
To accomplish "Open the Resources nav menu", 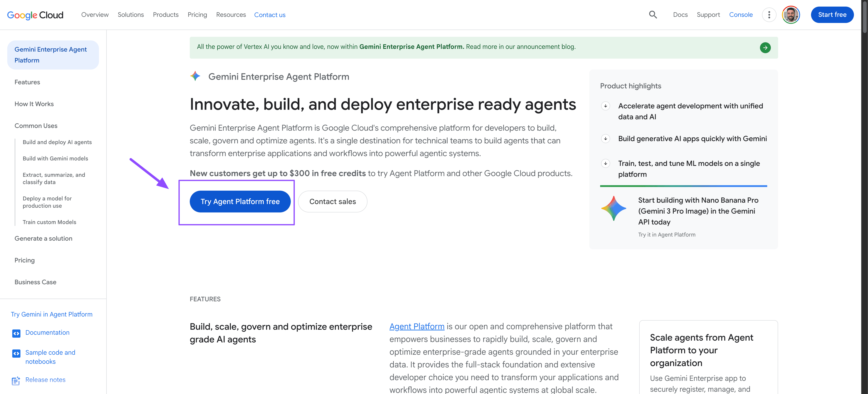I will pyautogui.click(x=231, y=15).
